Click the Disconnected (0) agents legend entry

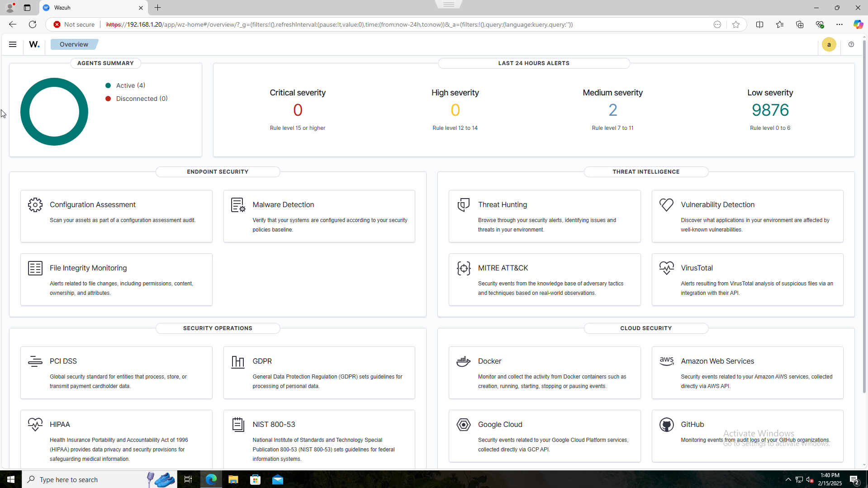coord(137,99)
